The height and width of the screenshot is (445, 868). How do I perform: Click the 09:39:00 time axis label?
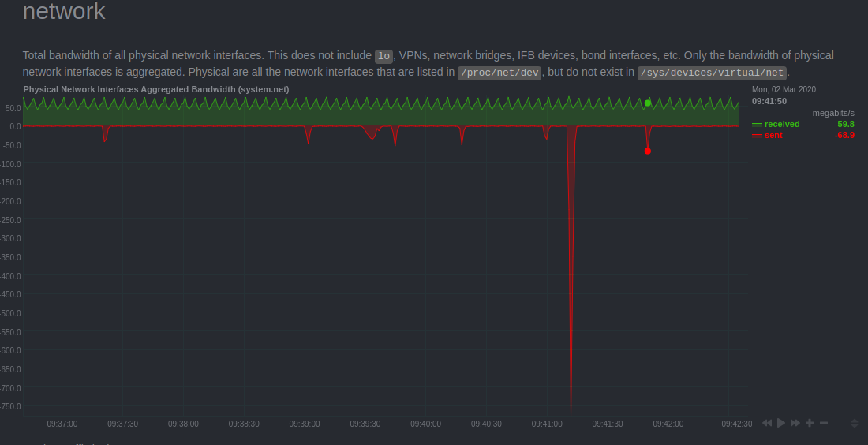[x=305, y=424]
